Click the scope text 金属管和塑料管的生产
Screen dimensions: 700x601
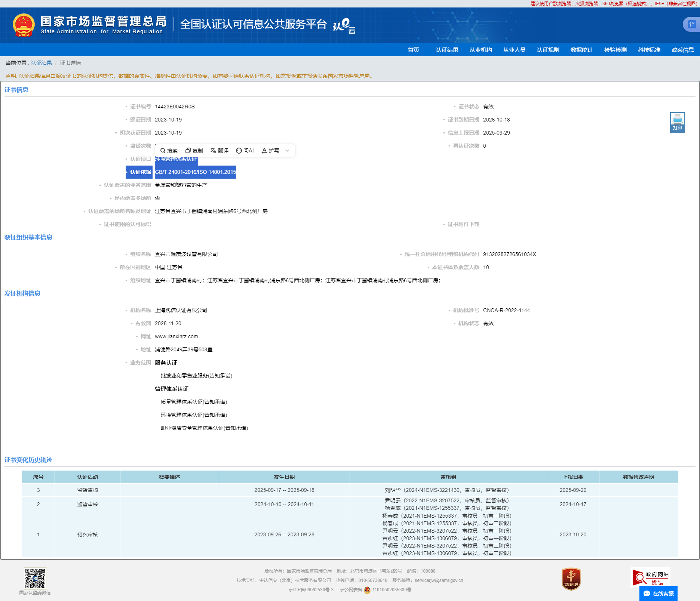[181, 185]
